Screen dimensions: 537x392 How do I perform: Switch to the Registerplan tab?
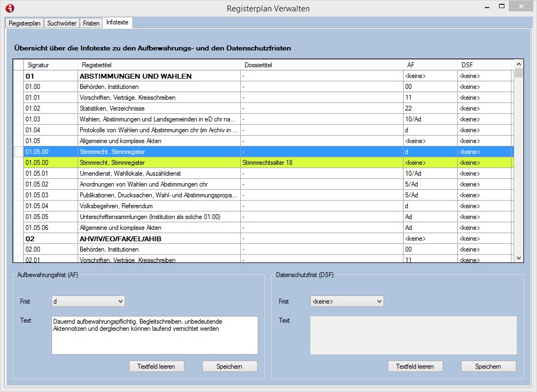coord(24,23)
